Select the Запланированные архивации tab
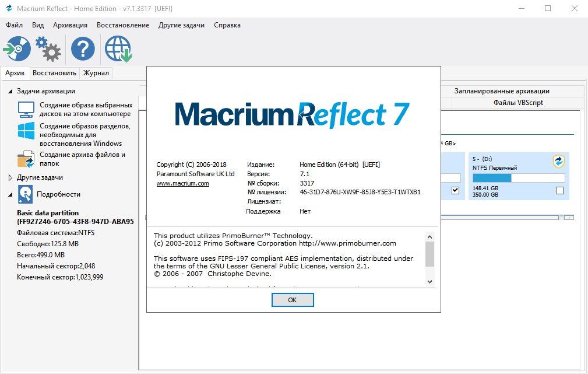 (502, 91)
